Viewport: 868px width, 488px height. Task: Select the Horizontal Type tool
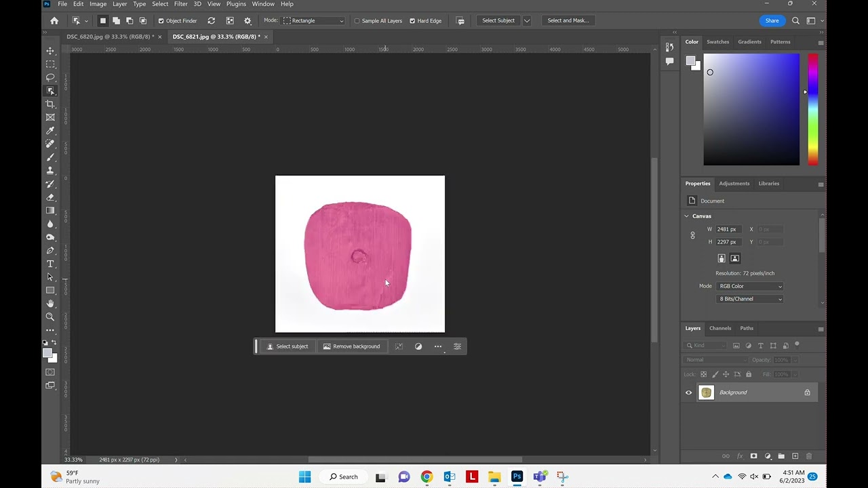coord(50,264)
